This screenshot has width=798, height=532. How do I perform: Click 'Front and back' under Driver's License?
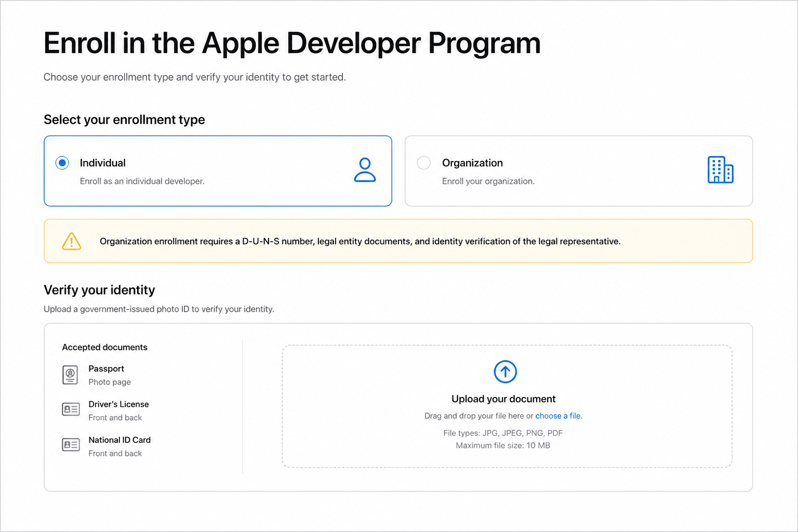point(115,418)
